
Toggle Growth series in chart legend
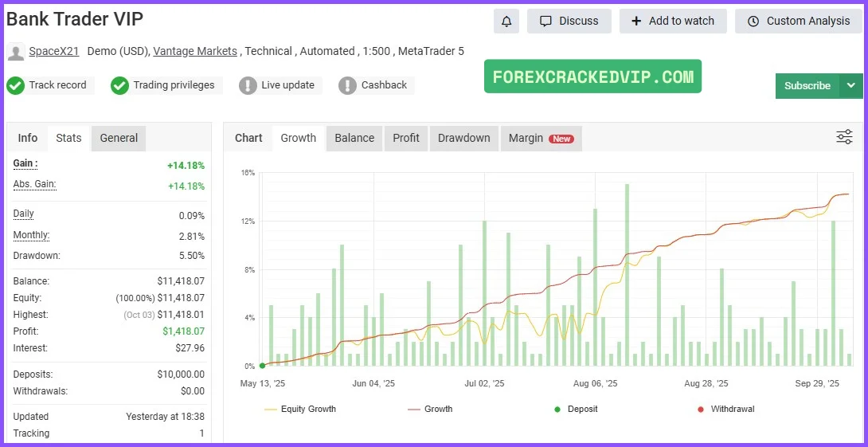[430, 409]
